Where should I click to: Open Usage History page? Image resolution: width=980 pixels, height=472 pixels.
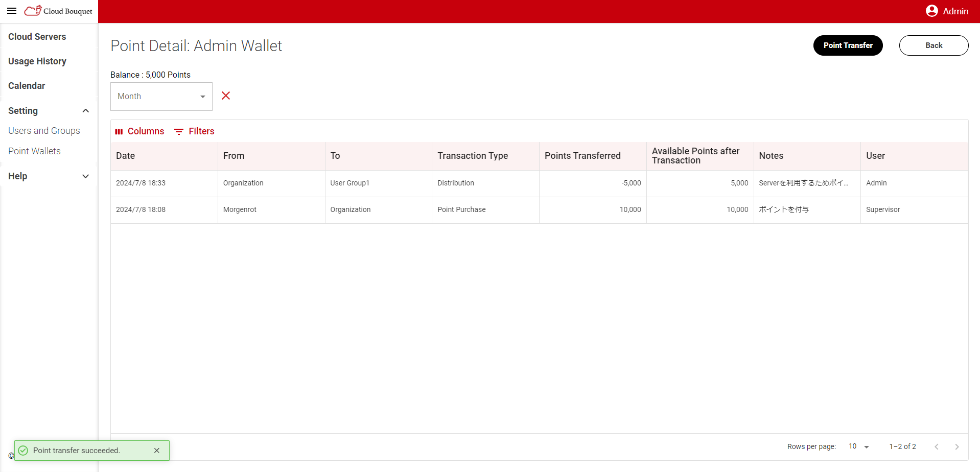coord(37,61)
